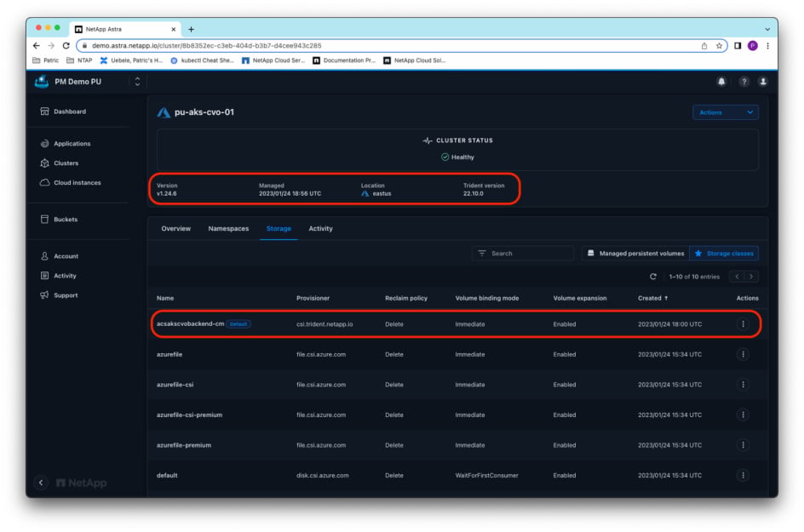Click Provisioner column header

[313, 298]
